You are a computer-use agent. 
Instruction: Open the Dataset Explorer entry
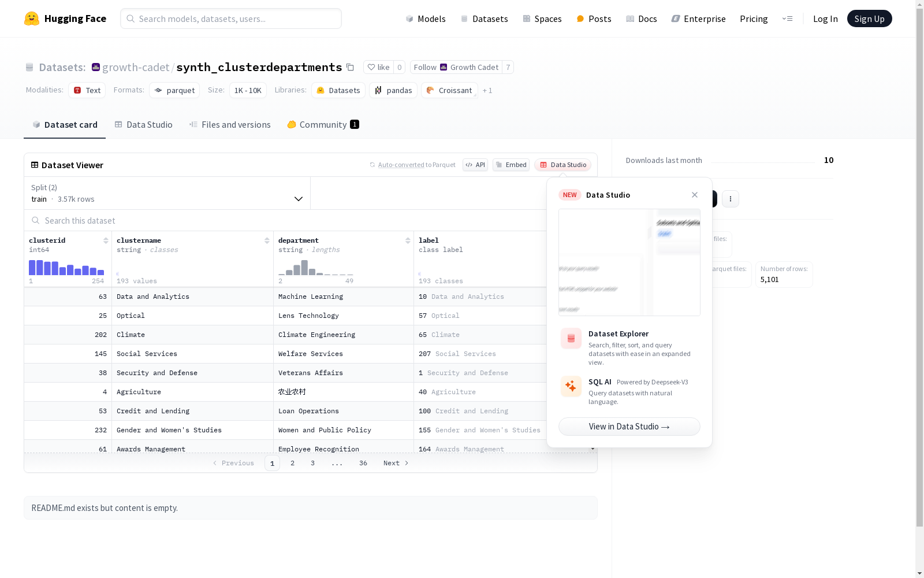[629, 347]
